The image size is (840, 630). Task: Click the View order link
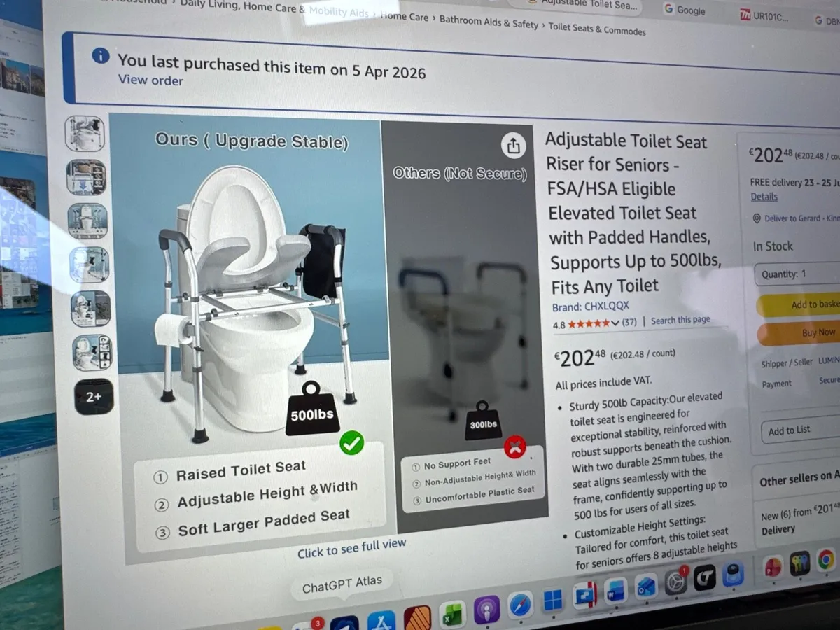(x=150, y=80)
